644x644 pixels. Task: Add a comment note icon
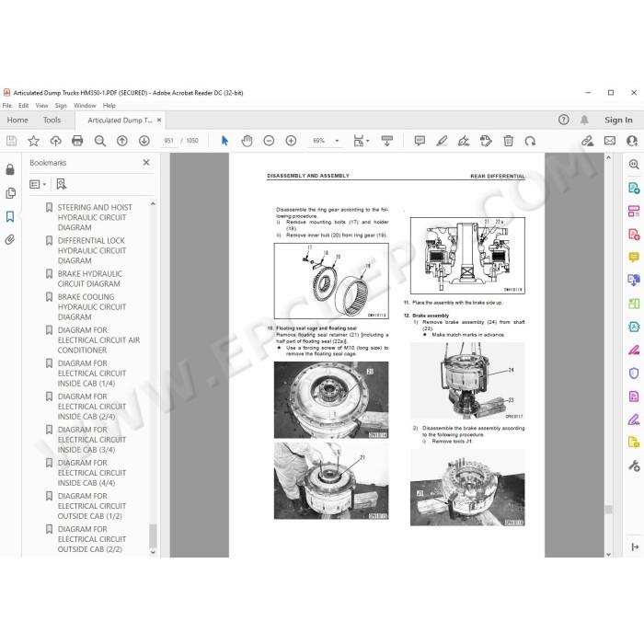pyautogui.click(x=420, y=141)
